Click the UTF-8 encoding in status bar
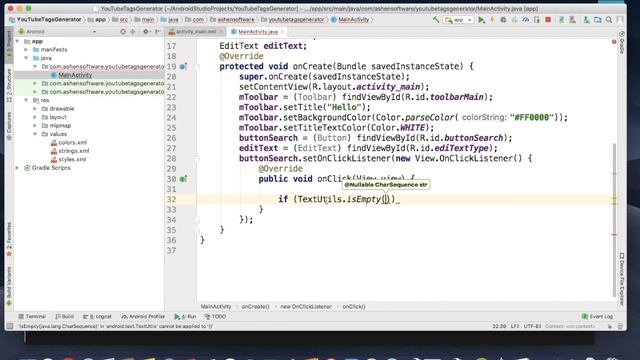This screenshot has height=360, width=640. [532, 326]
